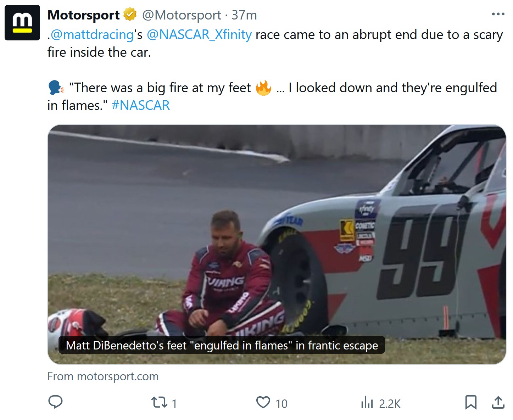Repost this tweet with retweet icon
Image resolution: width=513 pixels, height=420 pixels.
point(159,403)
